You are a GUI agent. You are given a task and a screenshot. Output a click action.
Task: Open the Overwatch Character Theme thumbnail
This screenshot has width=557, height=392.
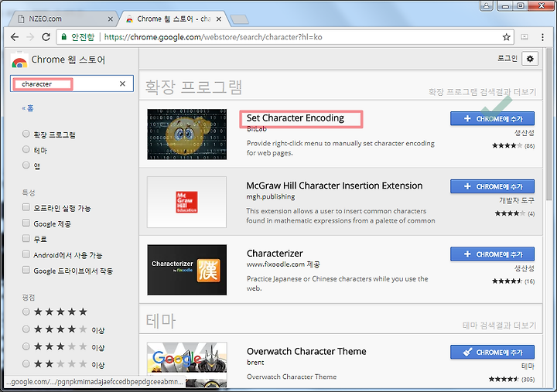(x=187, y=365)
